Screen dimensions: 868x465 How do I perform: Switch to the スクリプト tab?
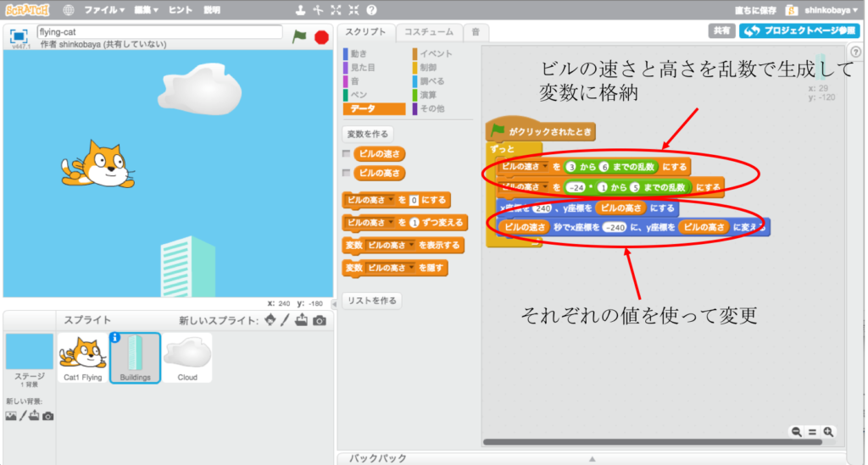(366, 32)
